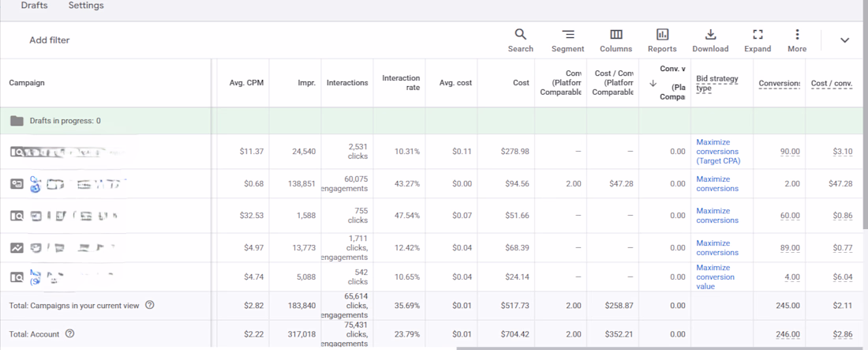Viewport: 868px width, 350px height.
Task: Click the 138,851 impressions cell
Action: [x=301, y=183]
